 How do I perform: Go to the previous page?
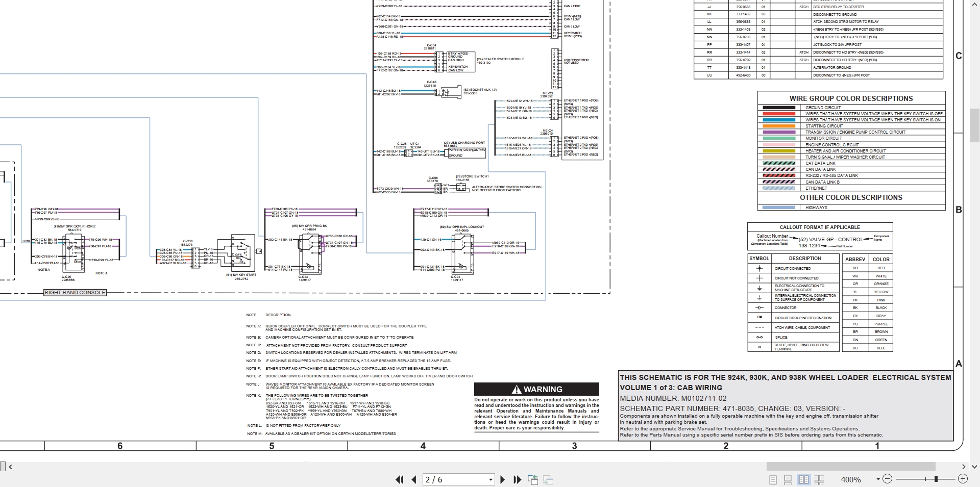tap(414, 479)
